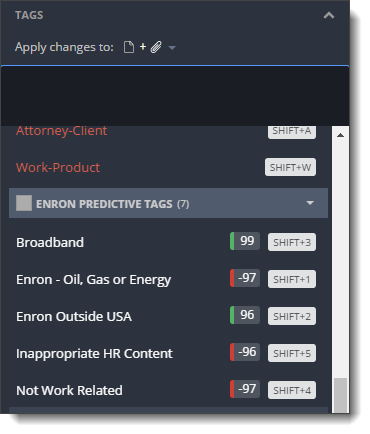Click the SHIFT+W shortcut badge
Viewport: 370px width, 434px height.
point(290,167)
